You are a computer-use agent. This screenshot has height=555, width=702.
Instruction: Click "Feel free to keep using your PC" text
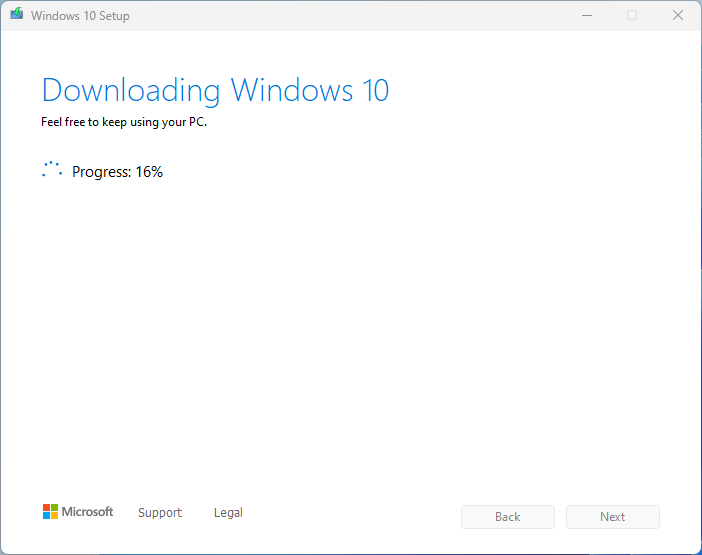(124, 123)
